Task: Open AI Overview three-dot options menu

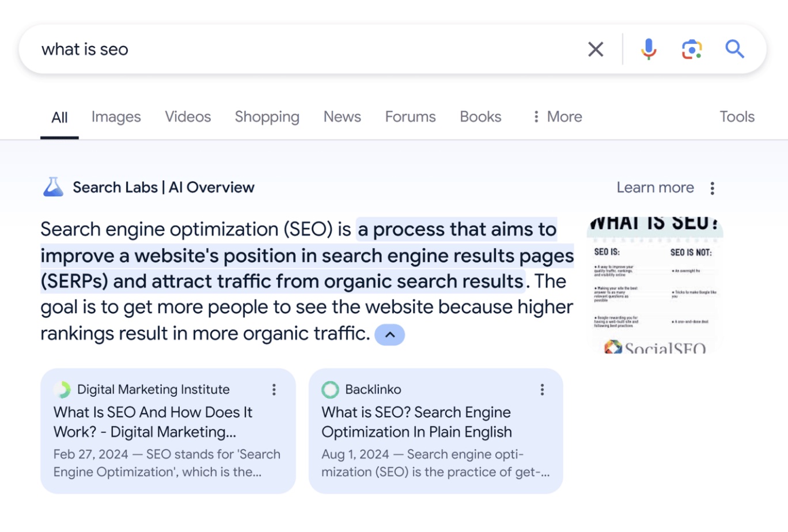Action: [713, 188]
